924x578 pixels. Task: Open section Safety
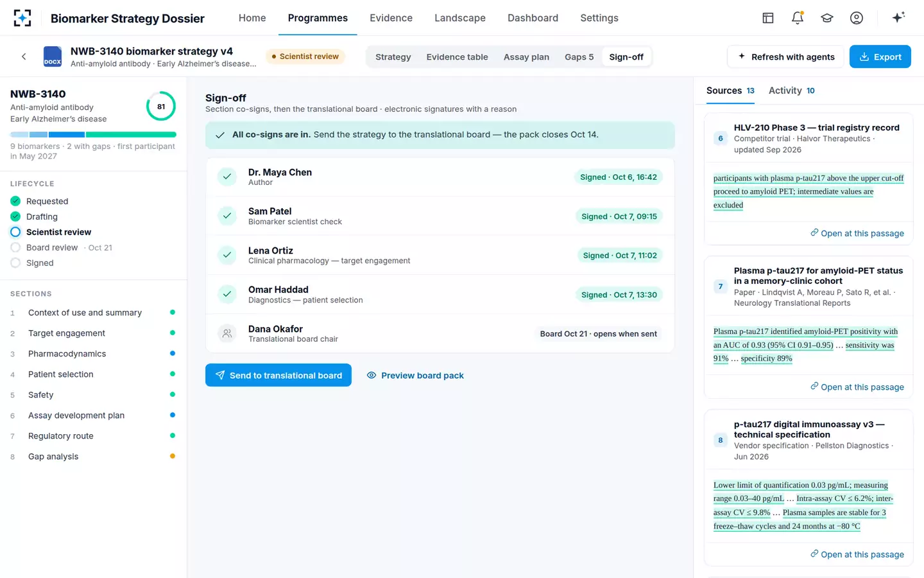[x=93, y=395]
